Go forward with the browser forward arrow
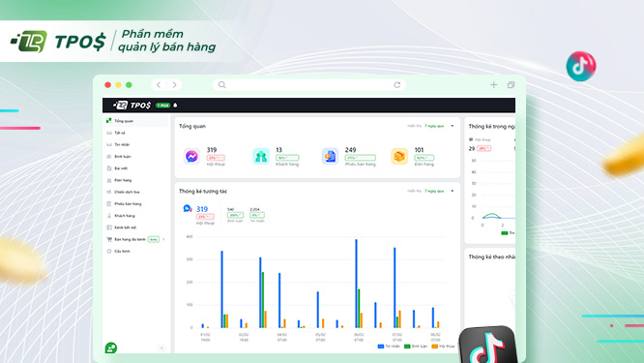Screen dimensions: 644x363 (175, 84)
